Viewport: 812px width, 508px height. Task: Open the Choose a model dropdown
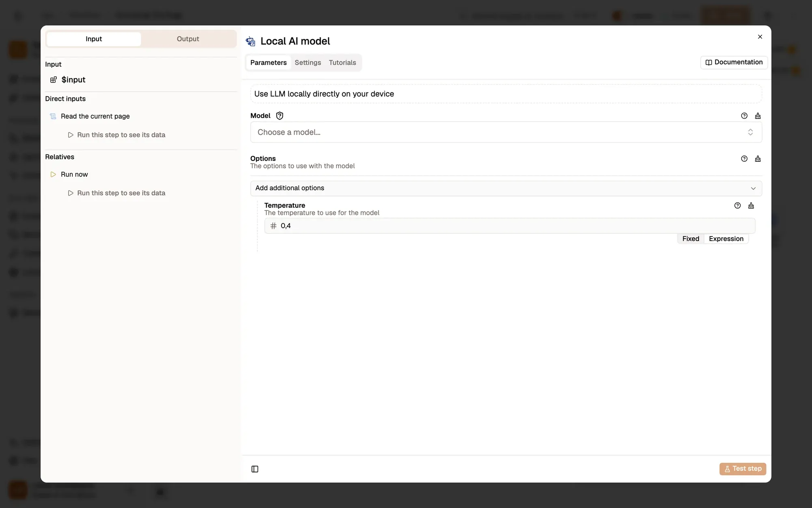click(506, 132)
